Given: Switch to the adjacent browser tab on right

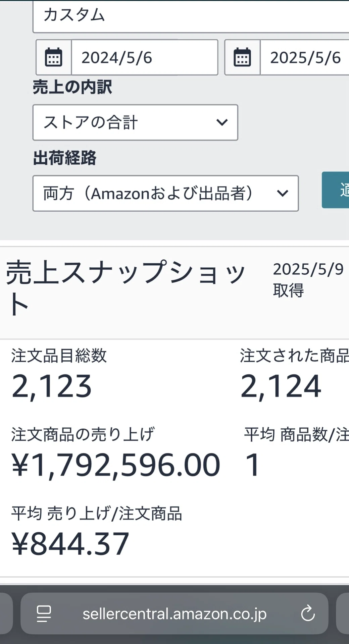Looking at the screenshot, I should [343, 613].
